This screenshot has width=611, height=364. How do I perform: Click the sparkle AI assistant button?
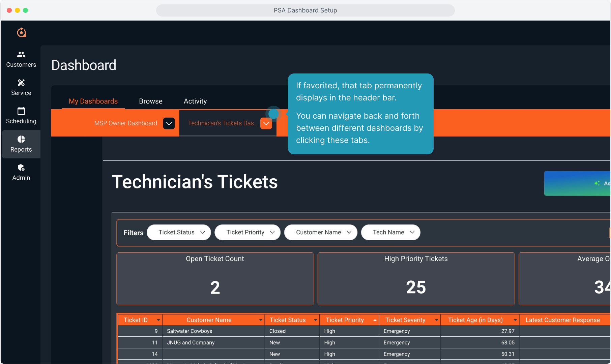[x=597, y=183]
